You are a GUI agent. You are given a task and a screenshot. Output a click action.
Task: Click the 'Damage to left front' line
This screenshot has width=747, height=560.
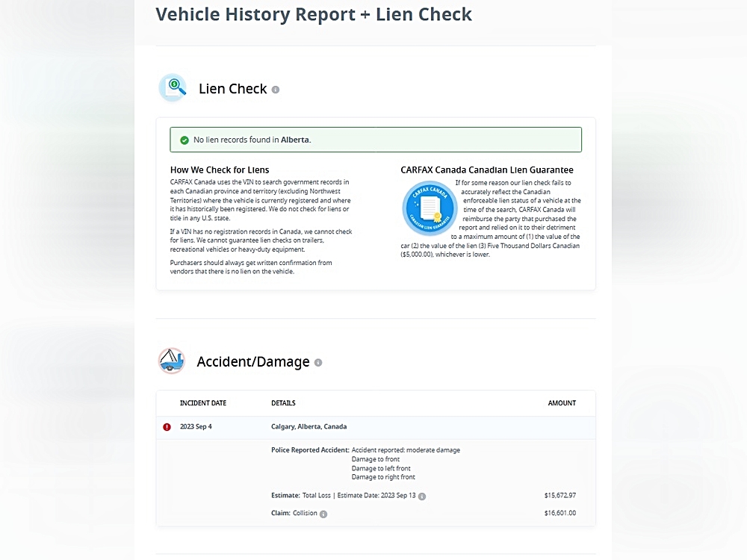(381, 468)
